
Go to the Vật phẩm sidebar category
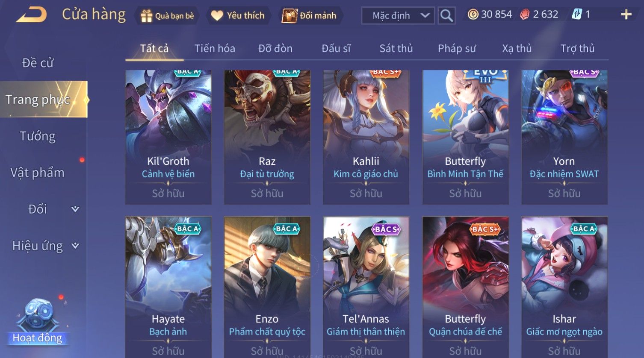tap(38, 173)
